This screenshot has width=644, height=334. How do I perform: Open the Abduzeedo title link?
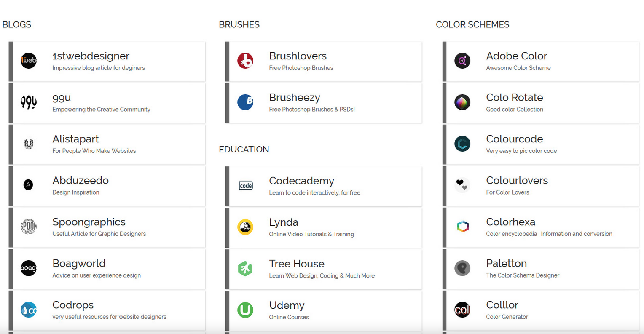click(x=80, y=180)
